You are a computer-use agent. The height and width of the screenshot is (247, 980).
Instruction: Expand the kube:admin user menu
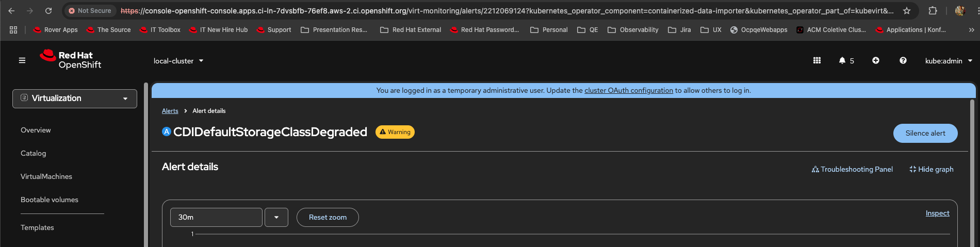949,61
